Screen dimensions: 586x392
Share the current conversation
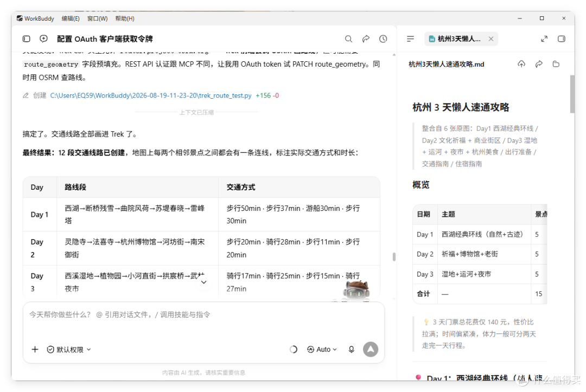point(366,39)
